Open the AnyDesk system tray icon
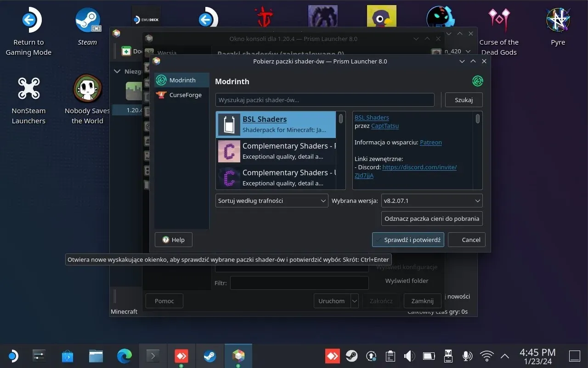Image resolution: width=588 pixels, height=368 pixels. [x=333, y=356]
